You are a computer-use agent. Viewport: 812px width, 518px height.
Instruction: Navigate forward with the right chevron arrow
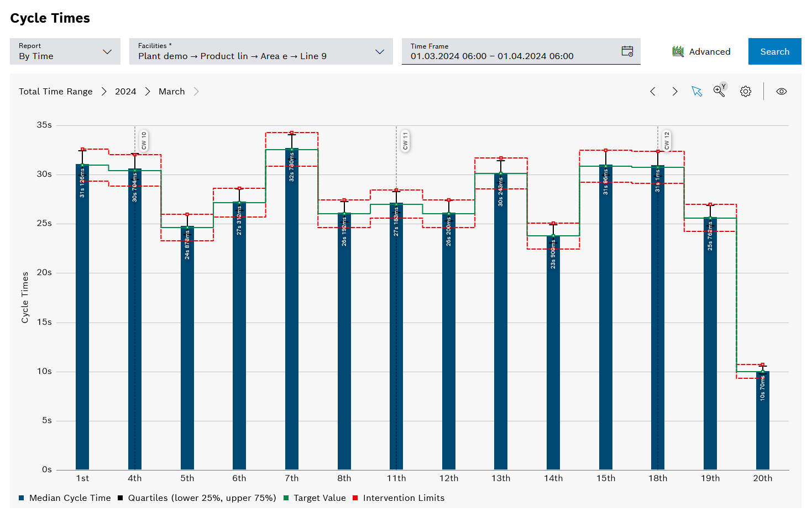[675, 91]
